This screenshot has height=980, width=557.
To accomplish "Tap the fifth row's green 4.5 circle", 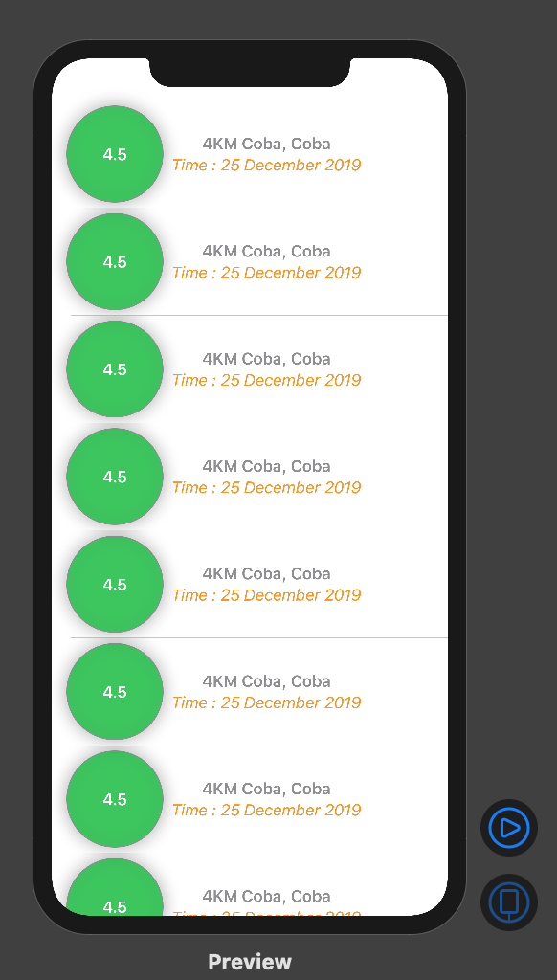I will click(x=115, y=584).
